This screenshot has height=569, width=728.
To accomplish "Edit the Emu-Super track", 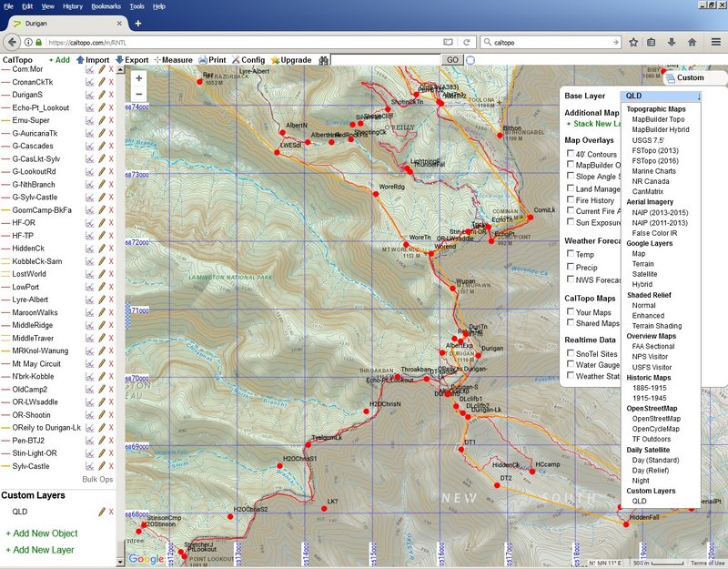I will (x=102, y=120).
